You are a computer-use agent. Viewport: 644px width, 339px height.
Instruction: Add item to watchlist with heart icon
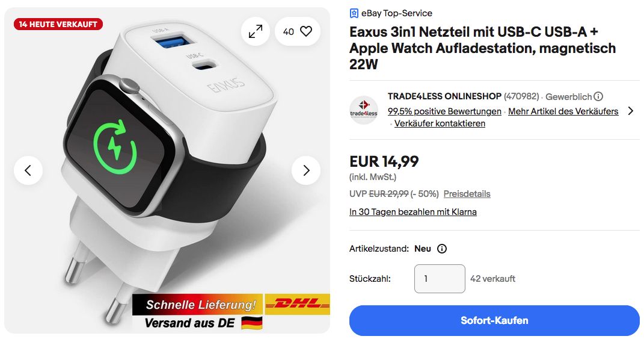click(x=298, y=31)
